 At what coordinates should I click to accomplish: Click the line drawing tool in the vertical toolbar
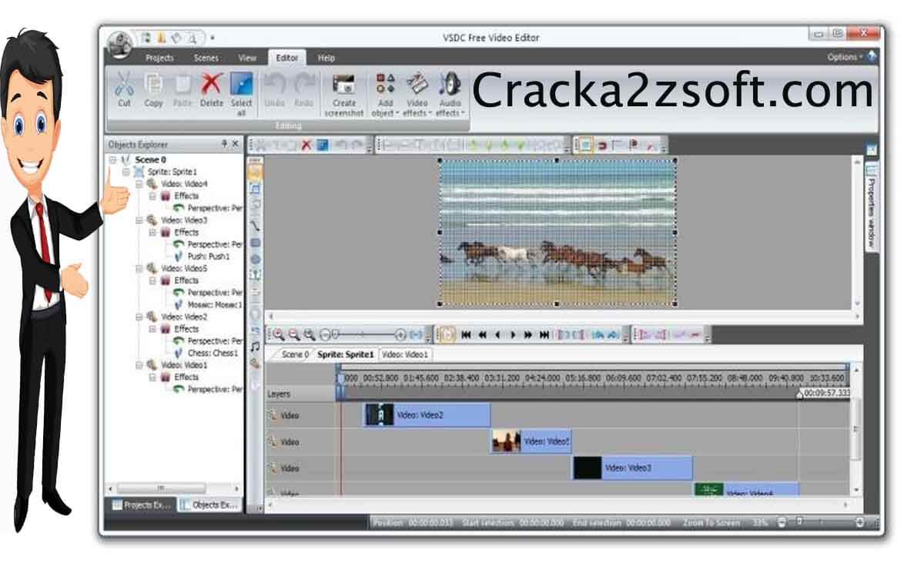[x=255, y=226]
